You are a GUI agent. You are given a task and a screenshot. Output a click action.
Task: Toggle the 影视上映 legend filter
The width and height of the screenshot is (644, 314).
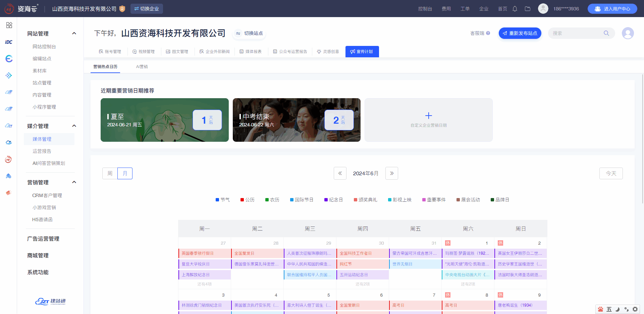pyautogui.click(x=399, y=200)
